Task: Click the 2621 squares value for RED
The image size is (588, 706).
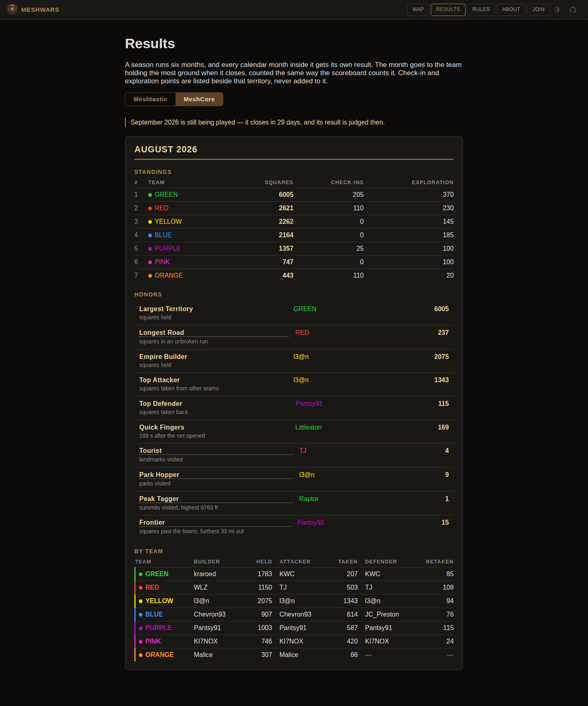Action: point(286,208)
